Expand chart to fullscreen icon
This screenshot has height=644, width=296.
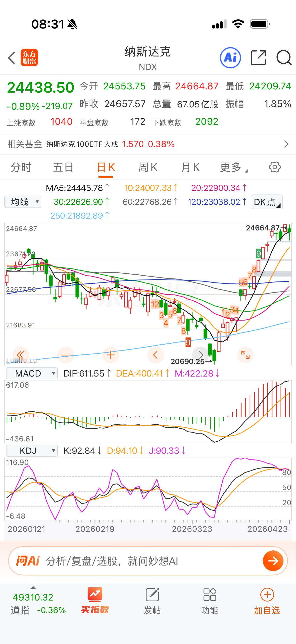tap(245, 355)
